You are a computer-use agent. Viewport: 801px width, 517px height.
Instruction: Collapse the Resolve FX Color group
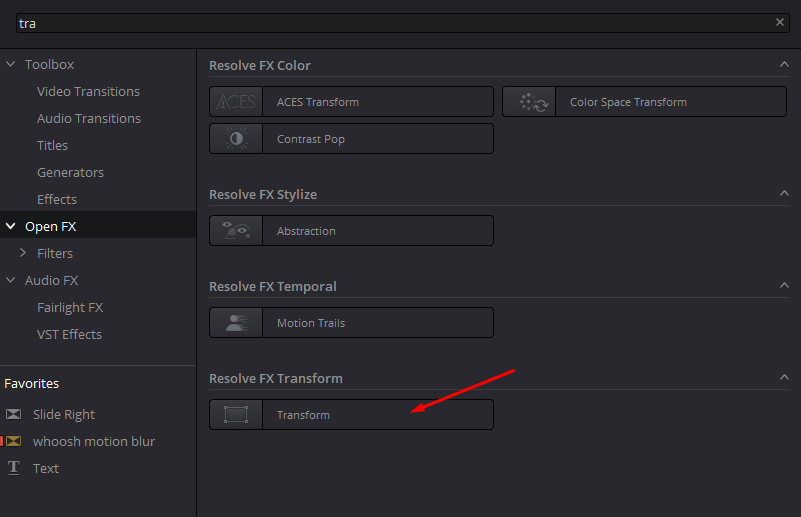point(784,65)
